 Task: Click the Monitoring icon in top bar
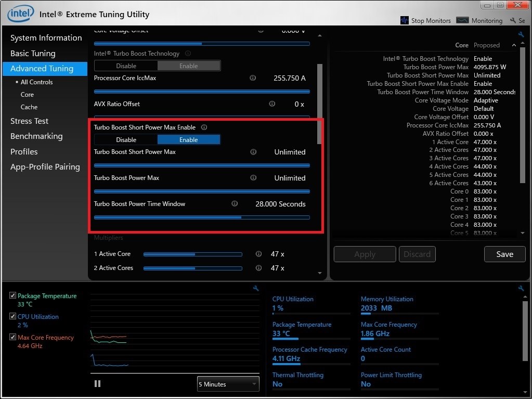tap(462, 20)
